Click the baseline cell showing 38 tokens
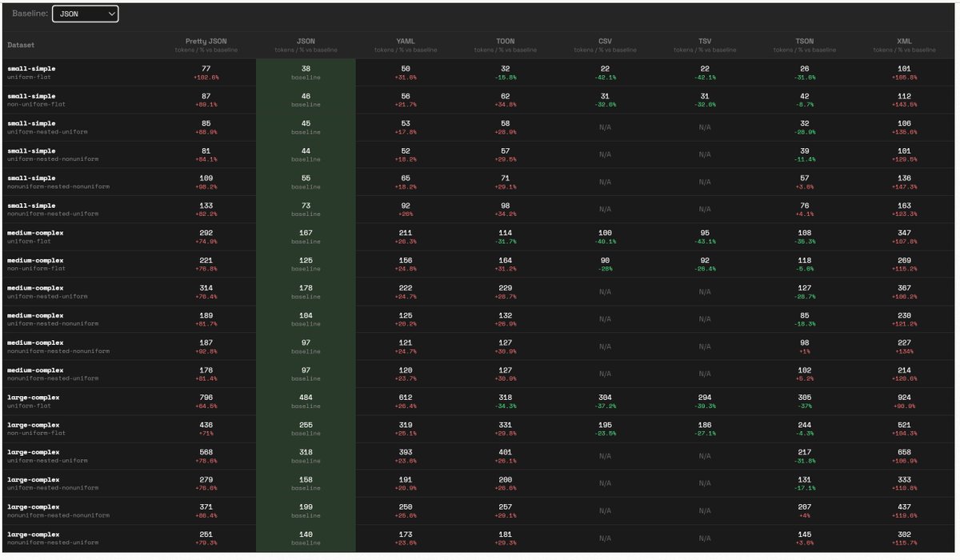This screenshot has height=560, width=960. [x=306, y=68]
